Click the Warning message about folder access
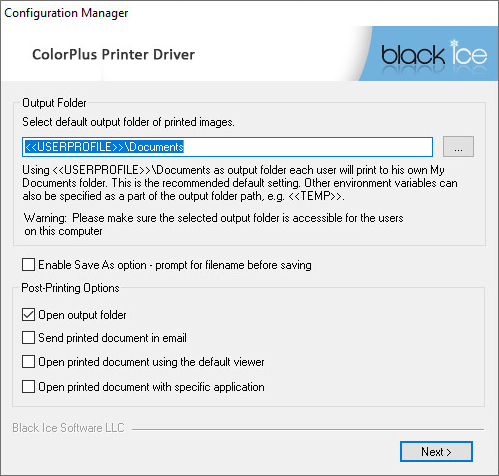 pos(214,224)
